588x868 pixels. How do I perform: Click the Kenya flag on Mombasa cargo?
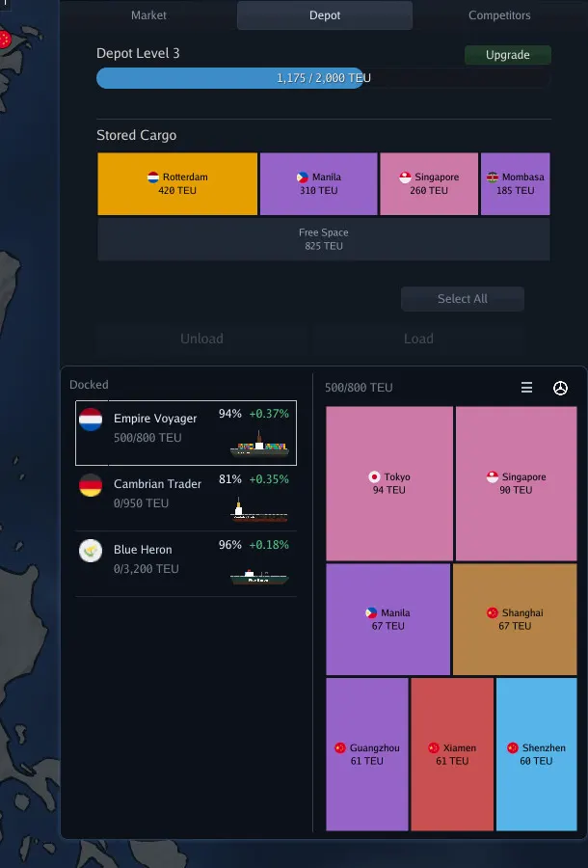(x=493, y=177)
